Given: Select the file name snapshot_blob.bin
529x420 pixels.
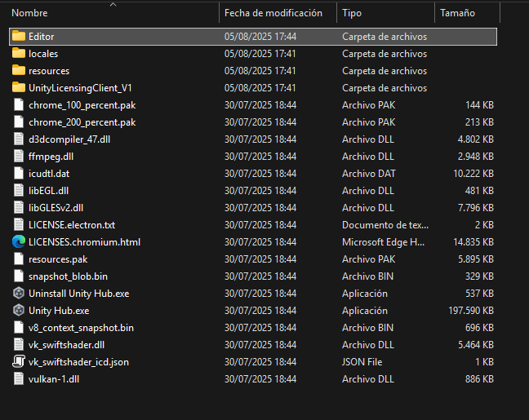Looking at the screenshot, I should [68, 276].
